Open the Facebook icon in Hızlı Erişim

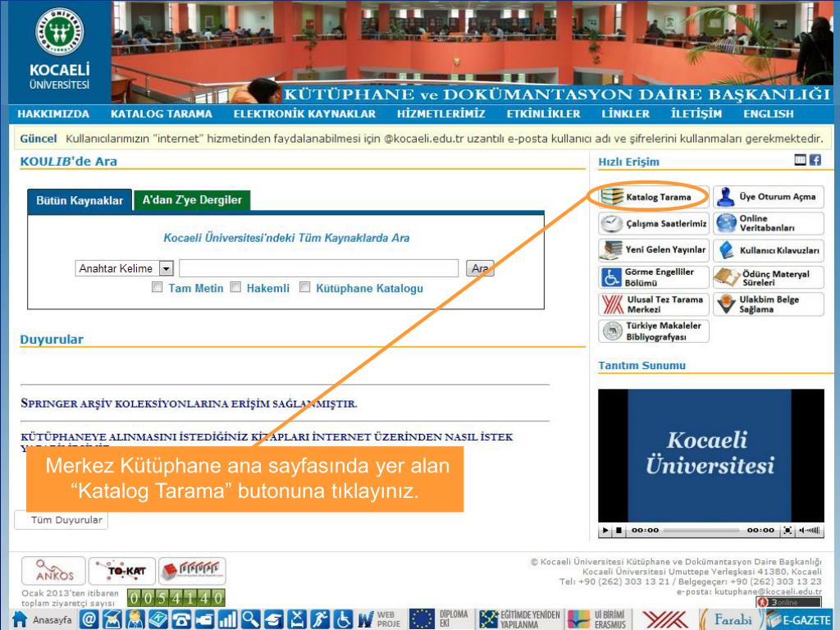[x=815, y=160]
